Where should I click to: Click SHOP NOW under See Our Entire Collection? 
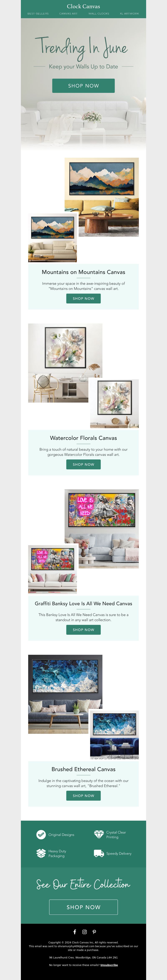[x=83, y=907]
